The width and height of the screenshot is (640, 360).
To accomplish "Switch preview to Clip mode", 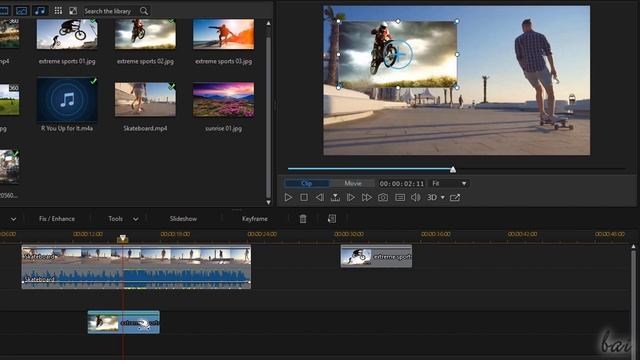I will pos(306,184).
